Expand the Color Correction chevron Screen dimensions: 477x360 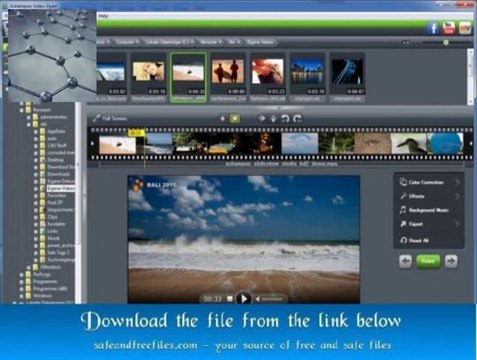tap(457, 182)
